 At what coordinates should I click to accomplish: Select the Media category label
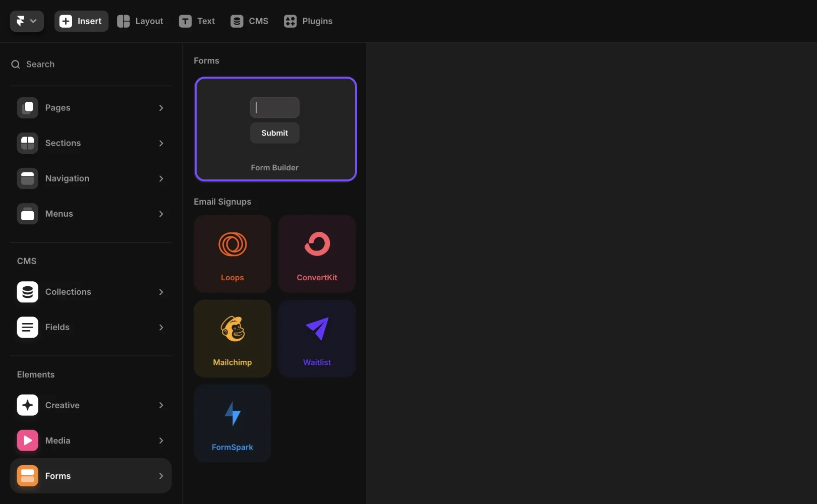click(58, 440)
